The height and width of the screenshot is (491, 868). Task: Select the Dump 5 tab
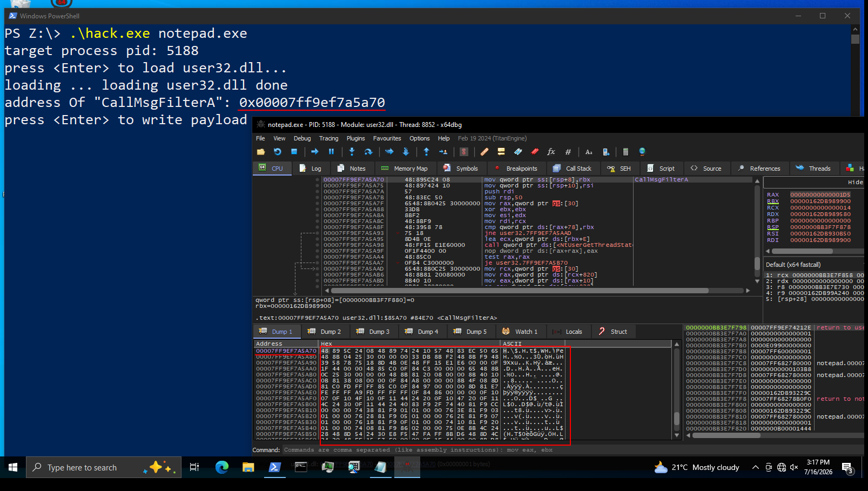(x=470, y=332)
